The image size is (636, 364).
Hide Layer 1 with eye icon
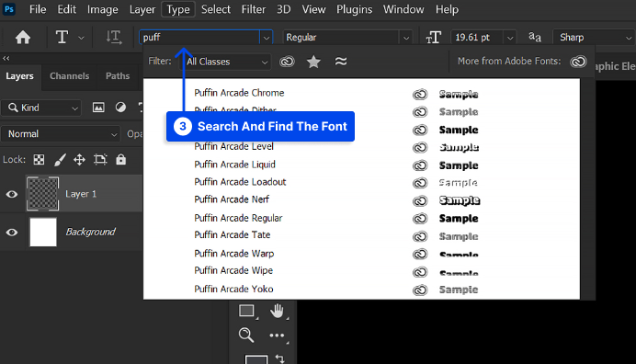point(12,194)
